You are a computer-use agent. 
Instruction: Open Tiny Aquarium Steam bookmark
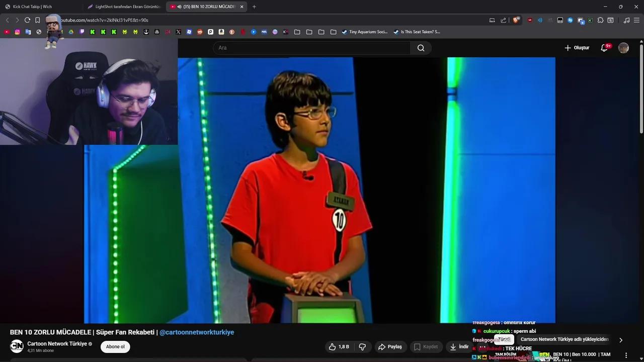point(365,32)
